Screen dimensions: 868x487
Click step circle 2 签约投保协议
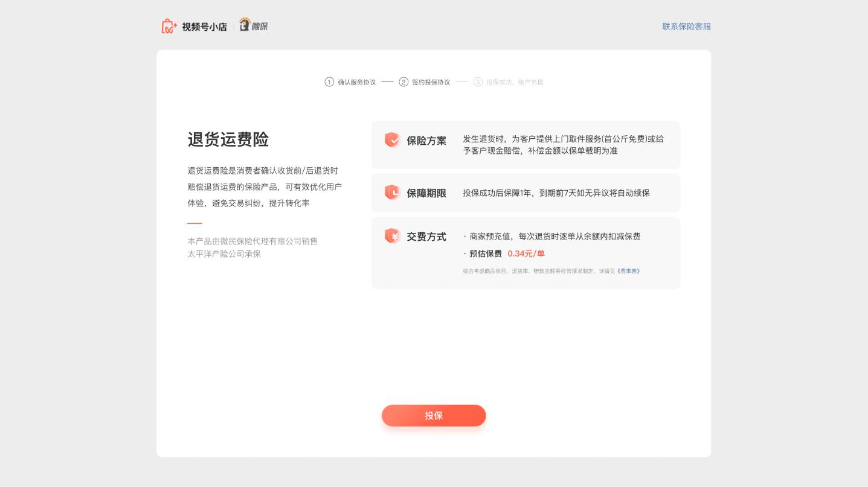pyautogui.click(x=403, y=82)
